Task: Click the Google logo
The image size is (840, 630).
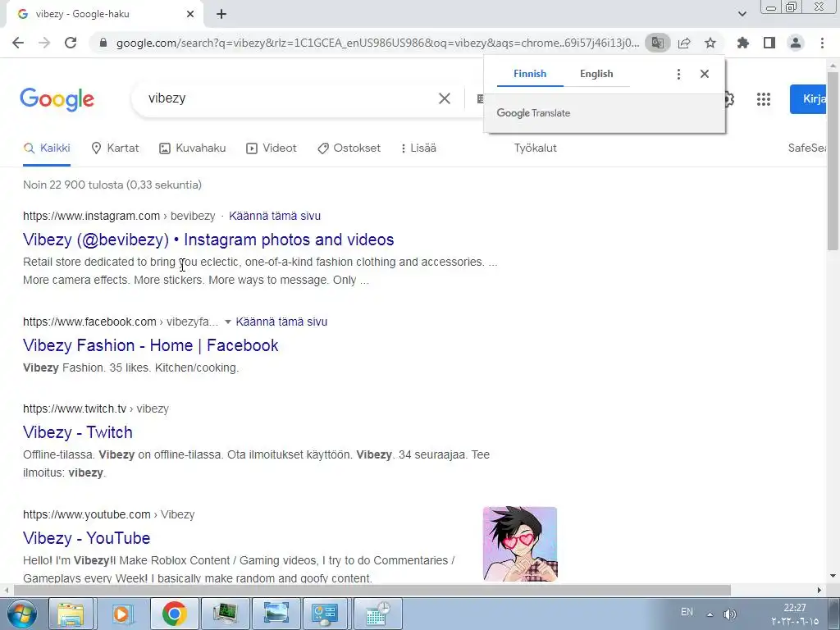Action: 57,99
